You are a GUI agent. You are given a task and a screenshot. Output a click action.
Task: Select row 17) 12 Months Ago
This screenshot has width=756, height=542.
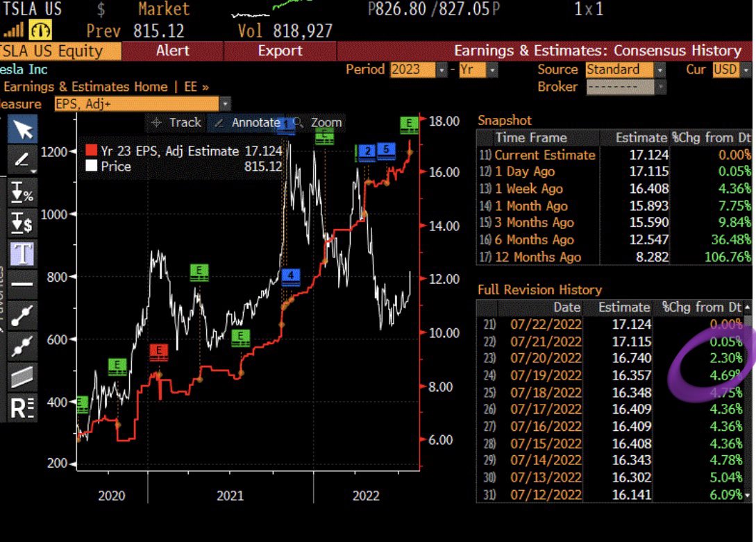point(615,257)
